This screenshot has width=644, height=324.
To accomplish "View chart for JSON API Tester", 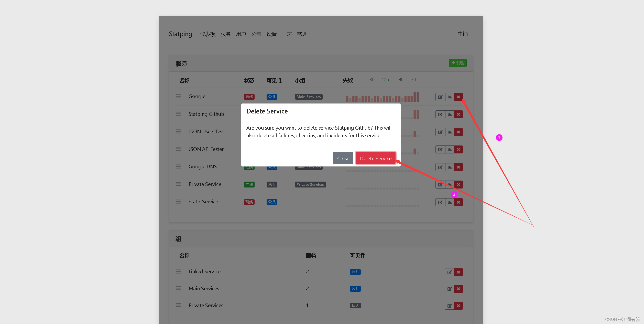I will pos(450,150).
